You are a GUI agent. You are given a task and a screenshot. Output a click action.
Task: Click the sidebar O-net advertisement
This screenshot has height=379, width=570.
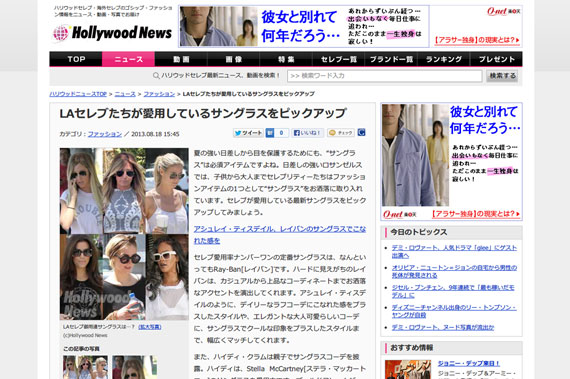tap(451, 162)
